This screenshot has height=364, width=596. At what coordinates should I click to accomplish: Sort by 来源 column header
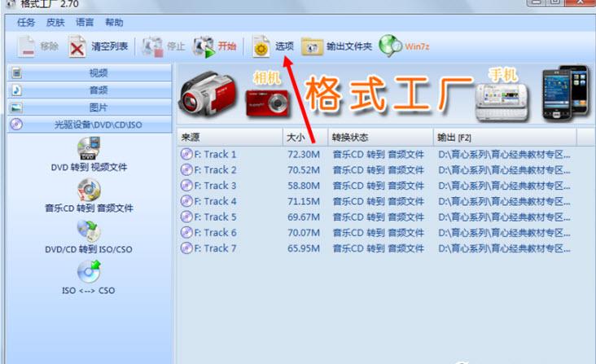click(230, 137)
